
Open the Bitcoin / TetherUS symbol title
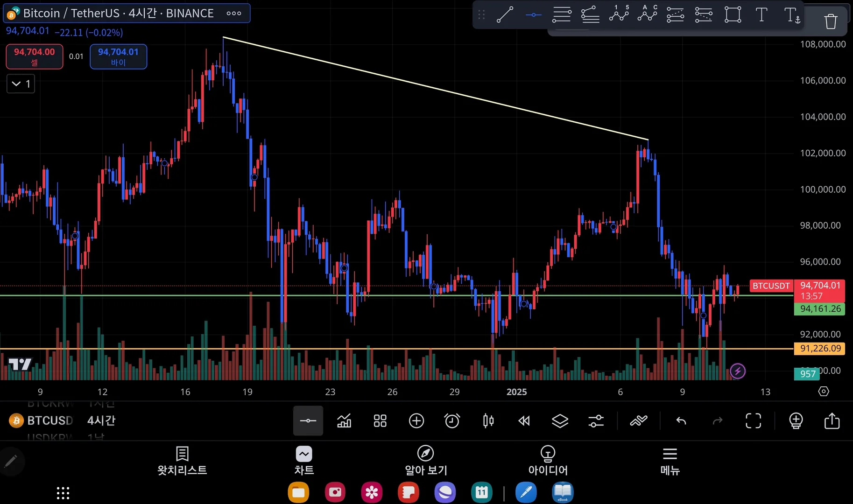[119, 13]
